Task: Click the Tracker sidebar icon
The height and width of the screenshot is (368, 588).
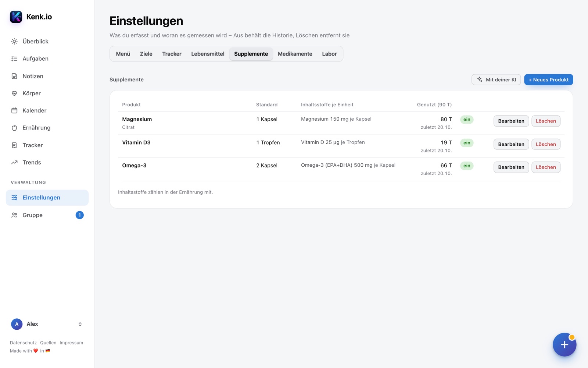Action: 14,145
